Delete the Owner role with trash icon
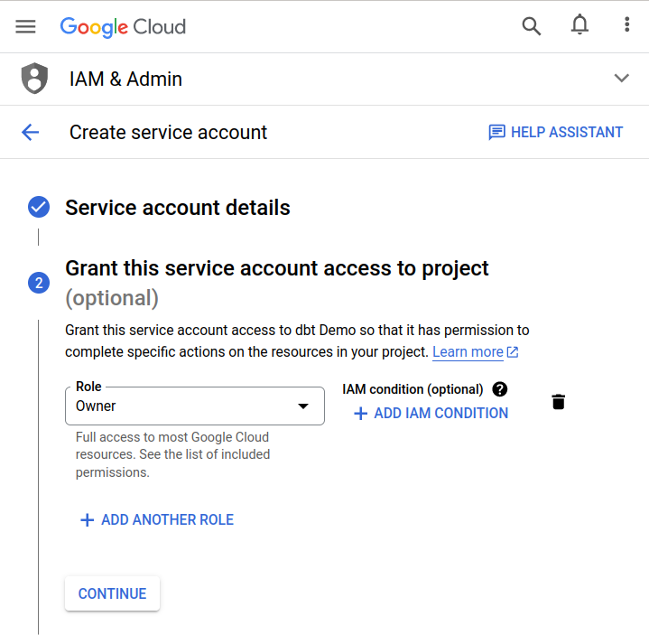This screenshot has width=649, height=644. [x=558, y=402]
